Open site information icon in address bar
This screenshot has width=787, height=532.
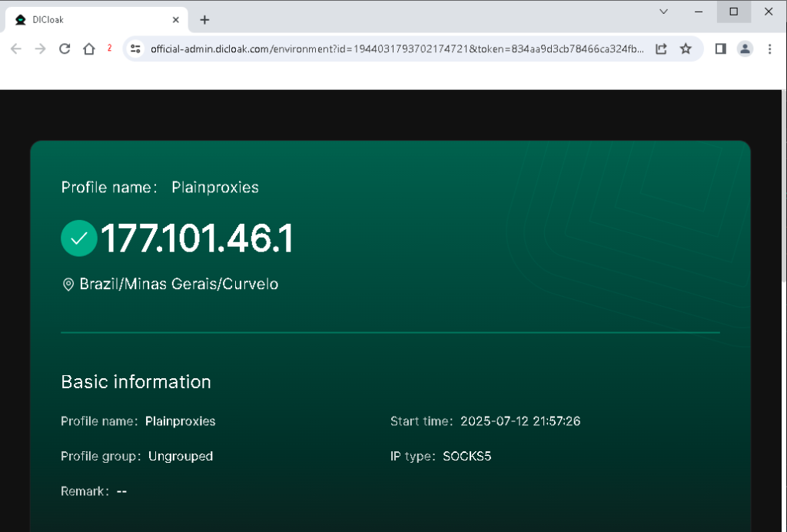click(135, 48)
